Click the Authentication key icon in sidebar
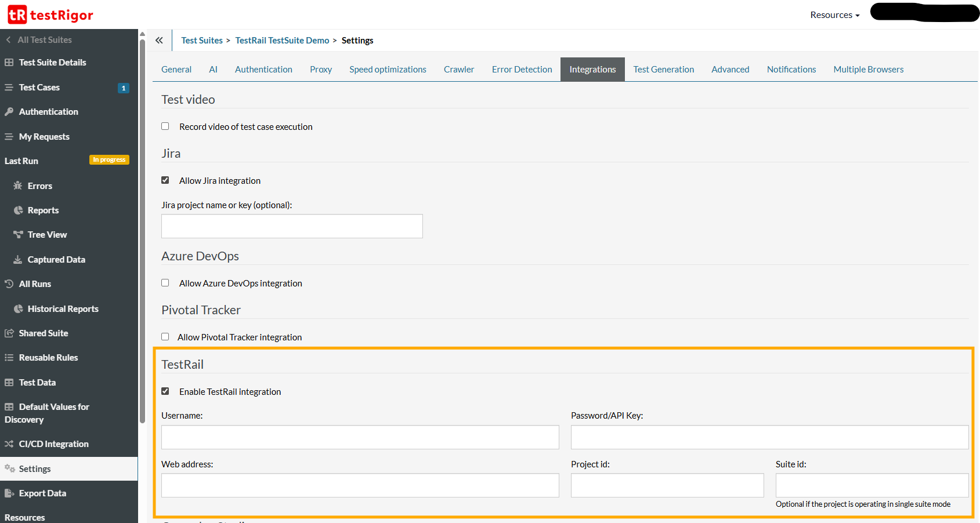Viewport: 980px width, 523px height. coord(9,112)
